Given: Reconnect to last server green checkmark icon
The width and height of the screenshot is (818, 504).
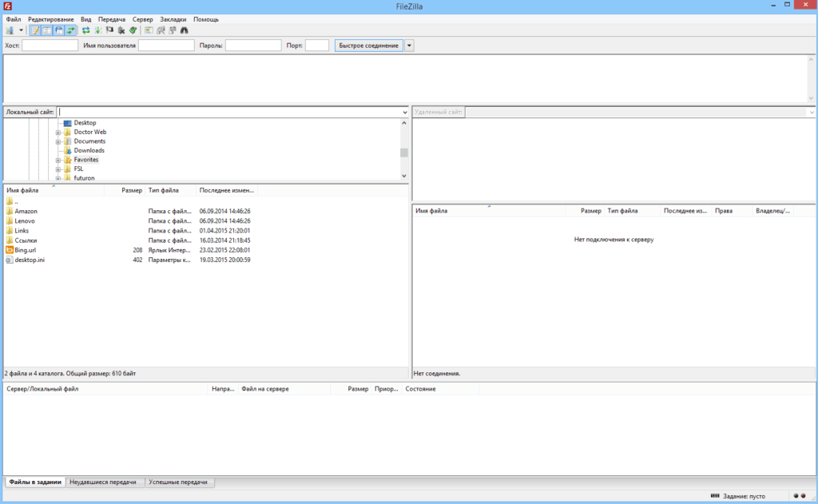Looking at the screenshot, I should point(133,31).
